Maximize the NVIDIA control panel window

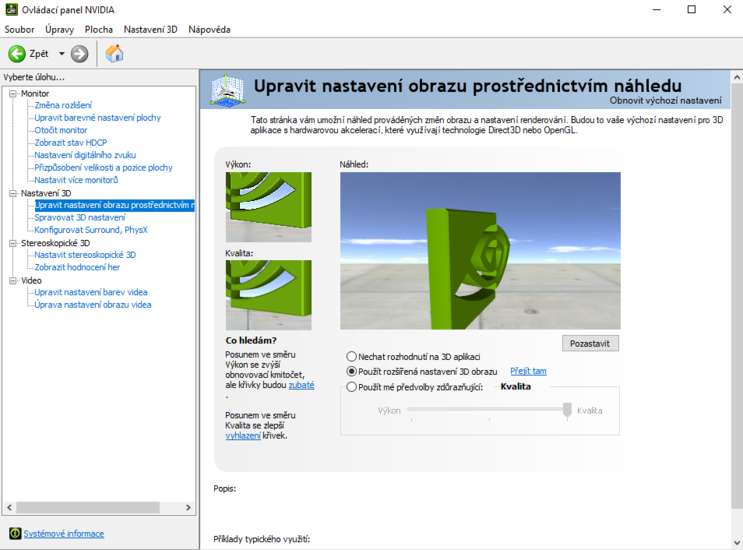(x=692, y=9)
